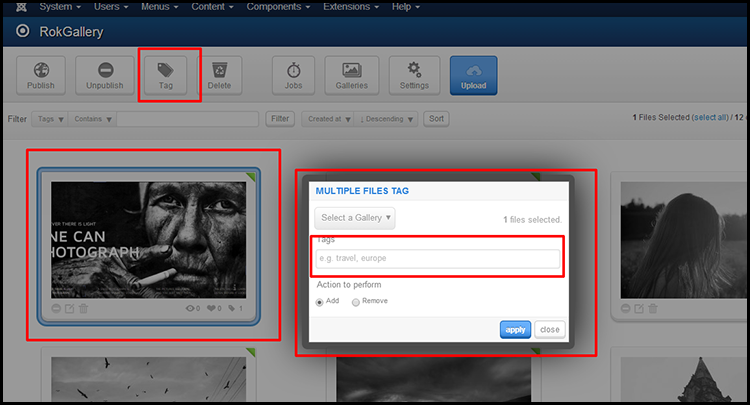Select the tower spire photo thumbnail
Screen dimensions: 750x405
[x=684, y=379]
